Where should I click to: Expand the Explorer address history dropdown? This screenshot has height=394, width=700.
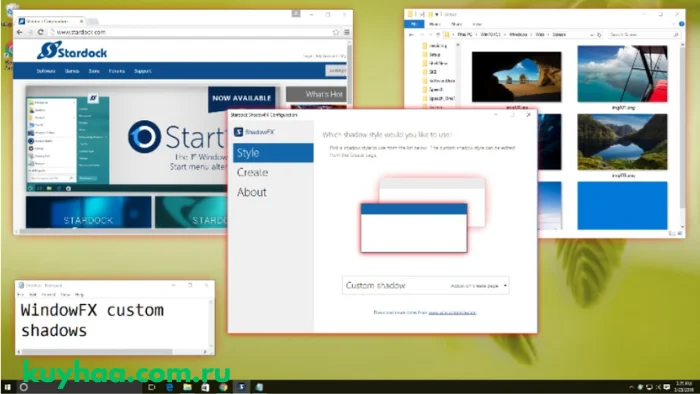point(592,34)
